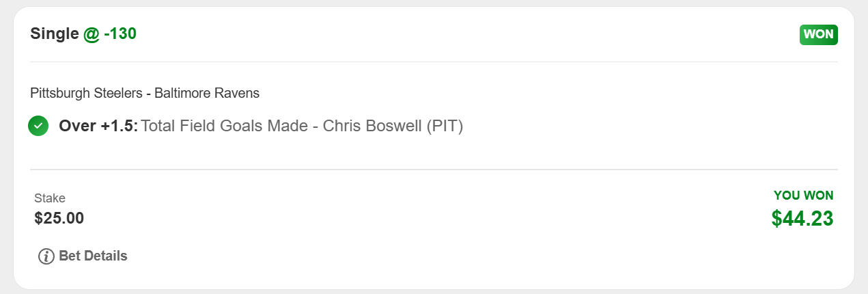The width and height of the screenshot is (868, 294).
Task: Click the Single bet type heading
Action: (55, 34)
